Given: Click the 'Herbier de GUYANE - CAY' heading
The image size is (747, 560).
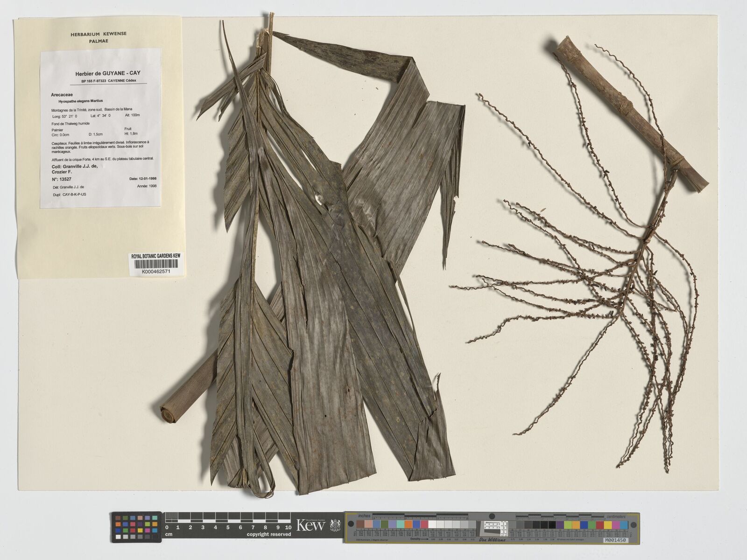Looking at the screenshot, I should [108, 73].
